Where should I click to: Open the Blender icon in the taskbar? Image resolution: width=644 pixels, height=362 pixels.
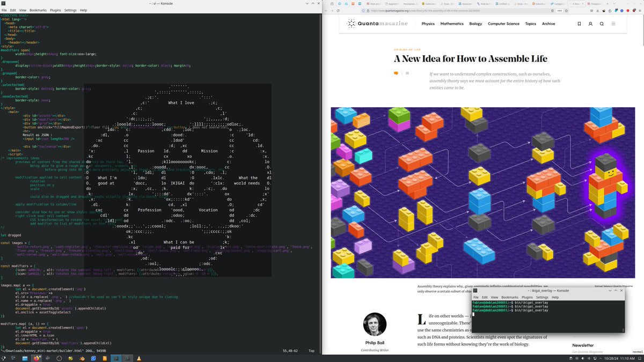pyautogui.click(x=82, y=358)
